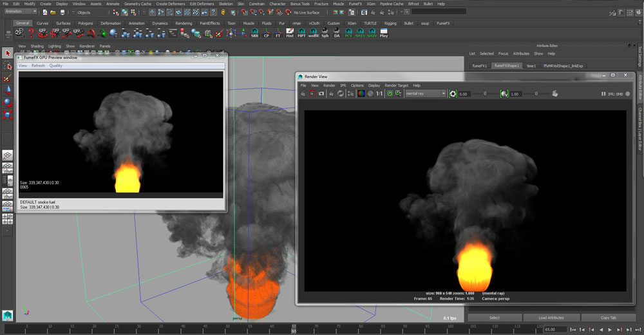Viewport: 644px width, 335px height.
Task: Toggle exposure control icon in Render View
Action: [453, 93]
